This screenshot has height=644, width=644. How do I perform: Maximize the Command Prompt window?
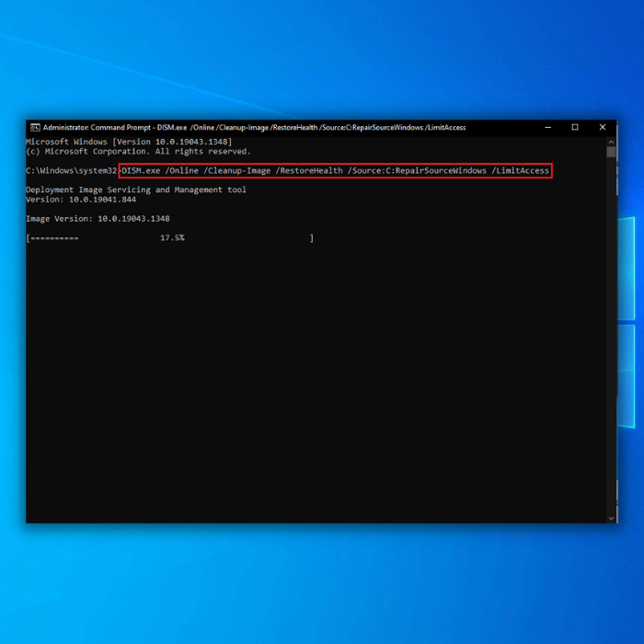[575, 127]
